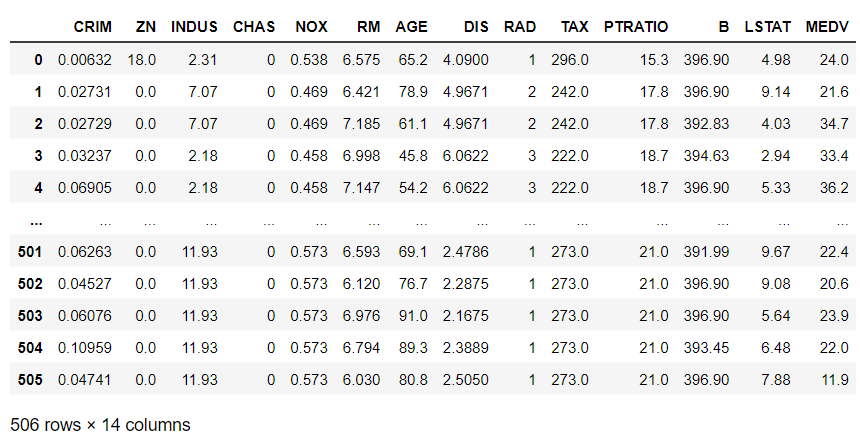Select TAX value 296.0
The image size is (860, 445).
tap(570, 59)
